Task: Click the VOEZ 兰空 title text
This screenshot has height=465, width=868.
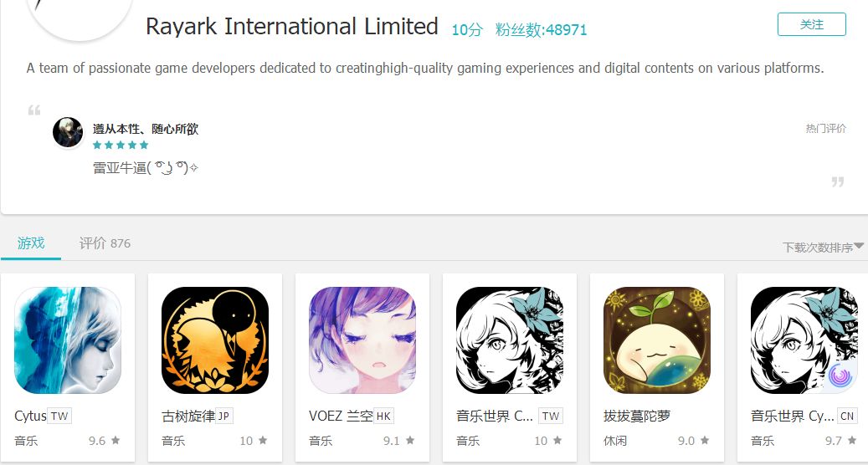Action: coord(341,416)
